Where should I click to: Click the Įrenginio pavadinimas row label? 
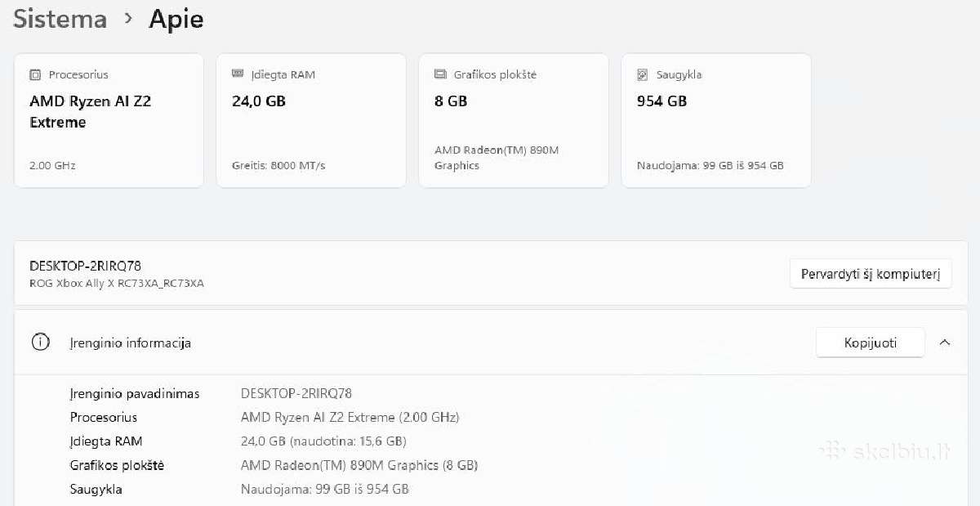[135, 393]
